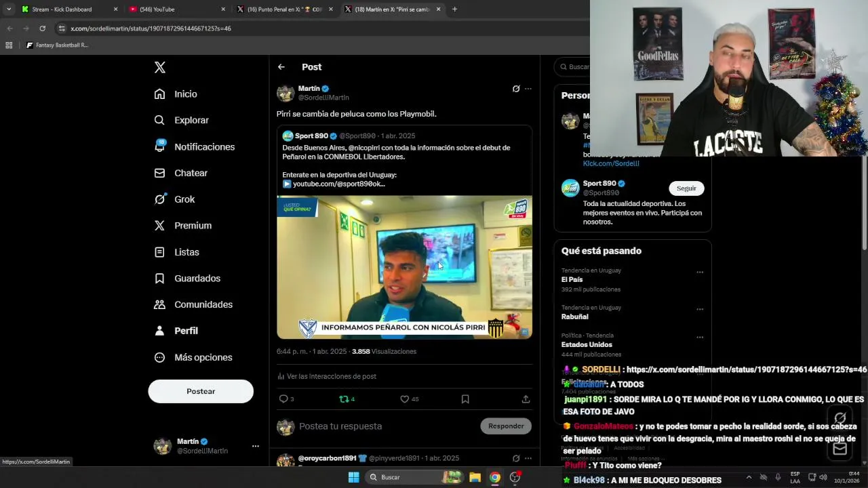This screenshot has width=868, height=488.
Task: Click Grok icon on oroycarbon1891 reply
Action: click(516, 458)
